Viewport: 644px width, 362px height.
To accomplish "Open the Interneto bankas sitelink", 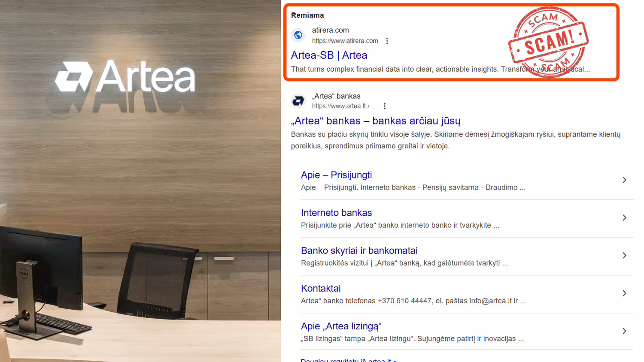I will 336,213.
